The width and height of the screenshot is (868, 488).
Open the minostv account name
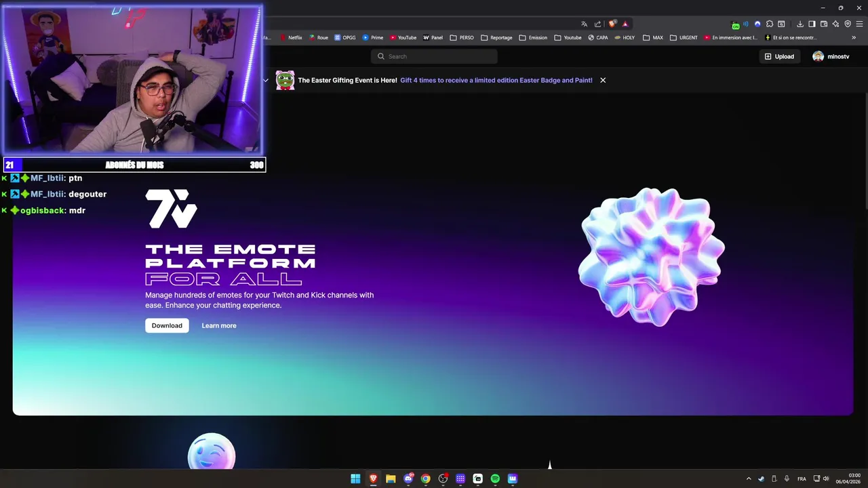tap(838, 56)
